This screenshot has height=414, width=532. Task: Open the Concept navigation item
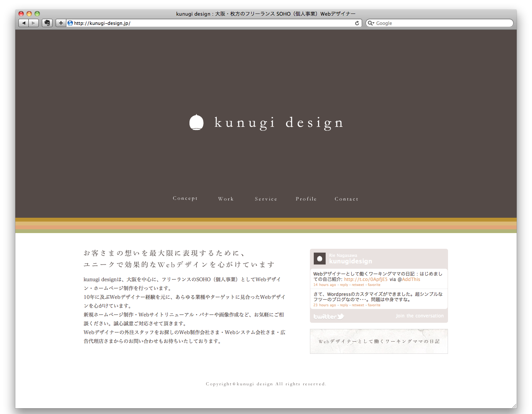185,198
